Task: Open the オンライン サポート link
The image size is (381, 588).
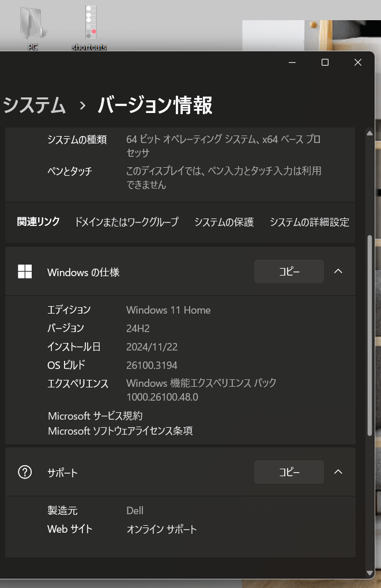Action: click(161, 529)
